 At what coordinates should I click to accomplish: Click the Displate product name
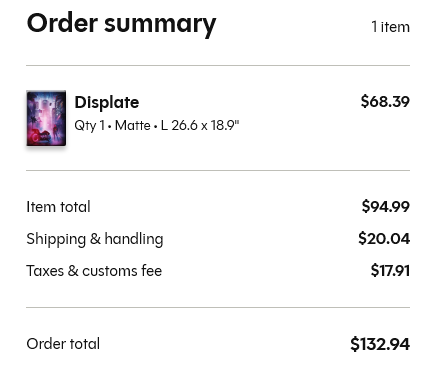107,102
